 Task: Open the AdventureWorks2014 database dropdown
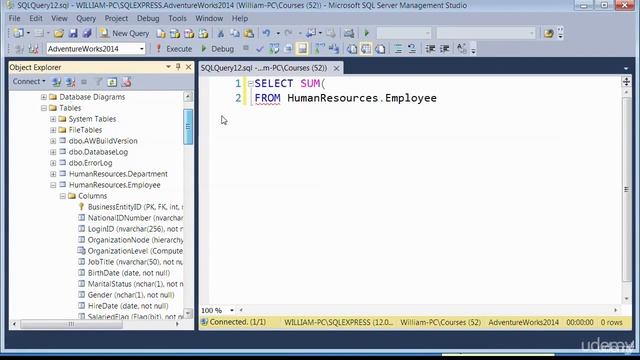(142, 49)
